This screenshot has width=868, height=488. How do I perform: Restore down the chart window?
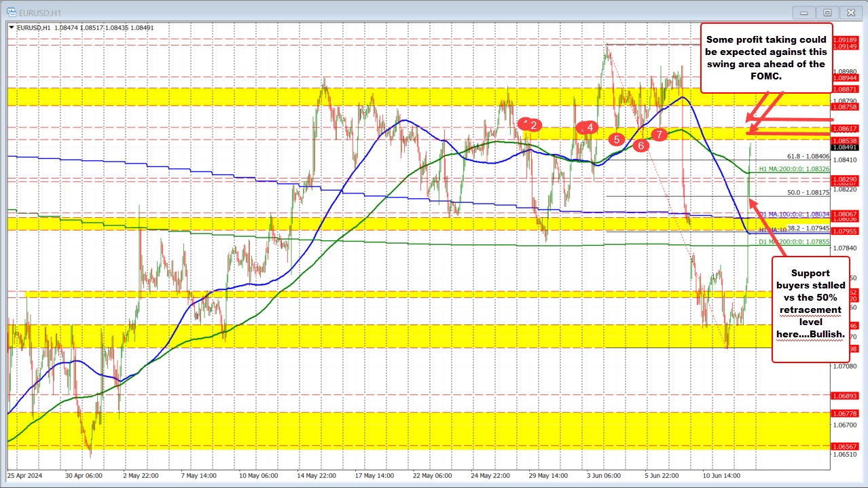827,12
